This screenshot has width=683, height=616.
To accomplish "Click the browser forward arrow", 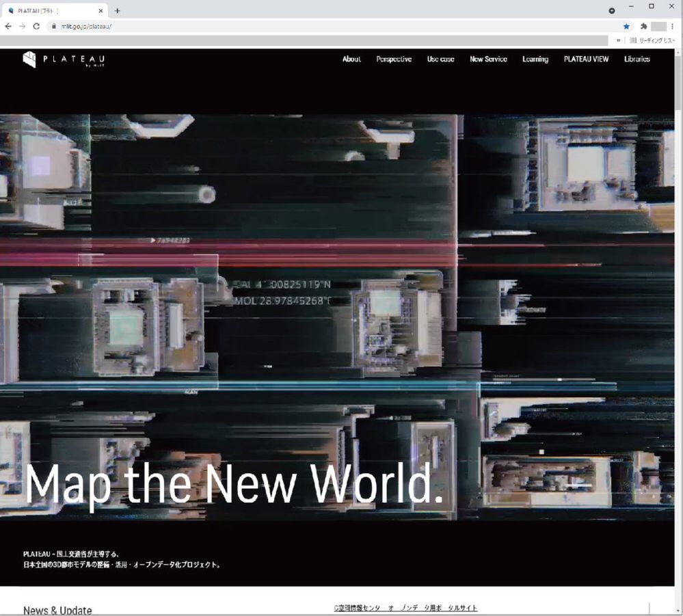I will [x=22, y=27].
